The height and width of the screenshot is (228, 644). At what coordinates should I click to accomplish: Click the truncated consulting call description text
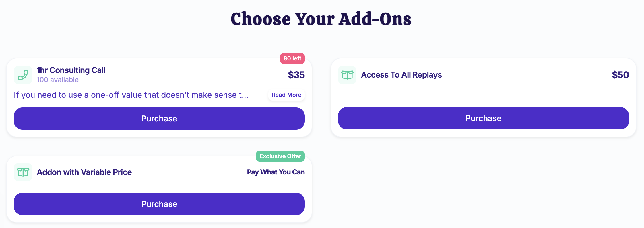(131, 95)
